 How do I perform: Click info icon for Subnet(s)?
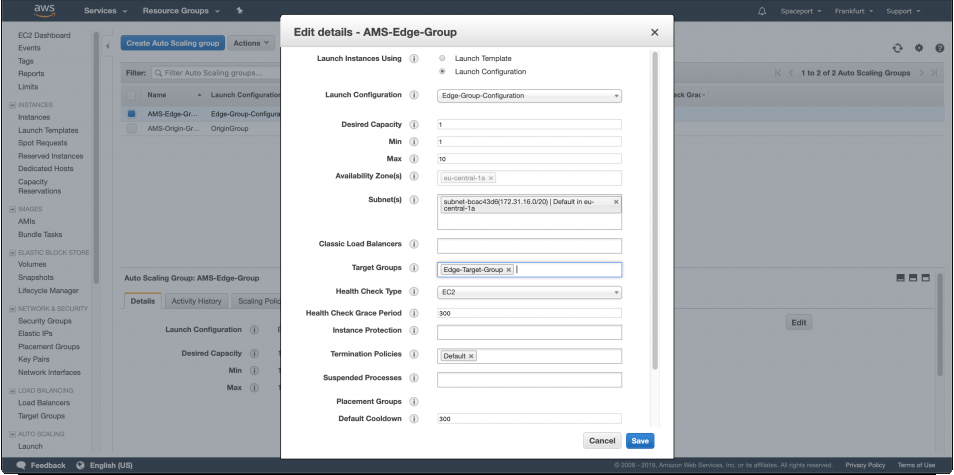(x=414, y=200)
